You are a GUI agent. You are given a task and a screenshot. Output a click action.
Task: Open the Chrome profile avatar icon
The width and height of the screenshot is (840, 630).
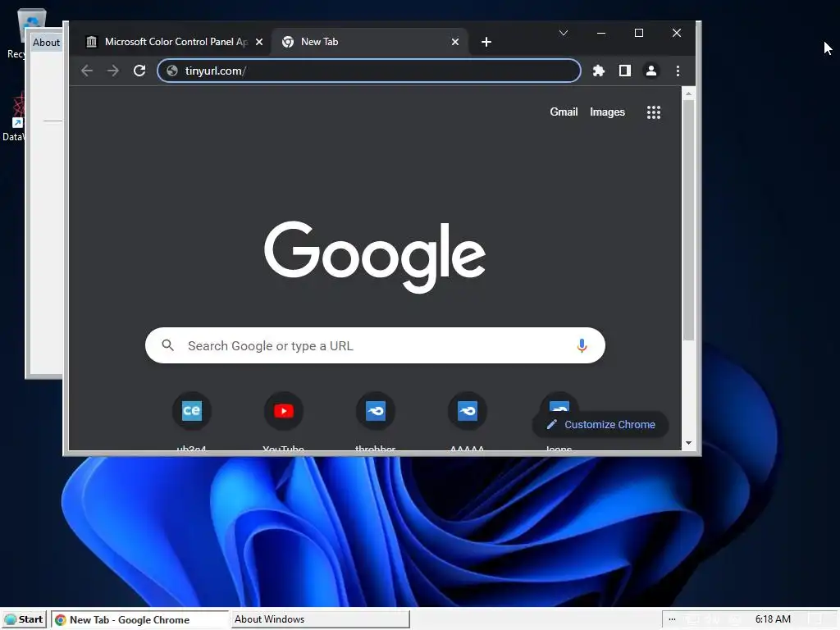(x=651, y=71)
